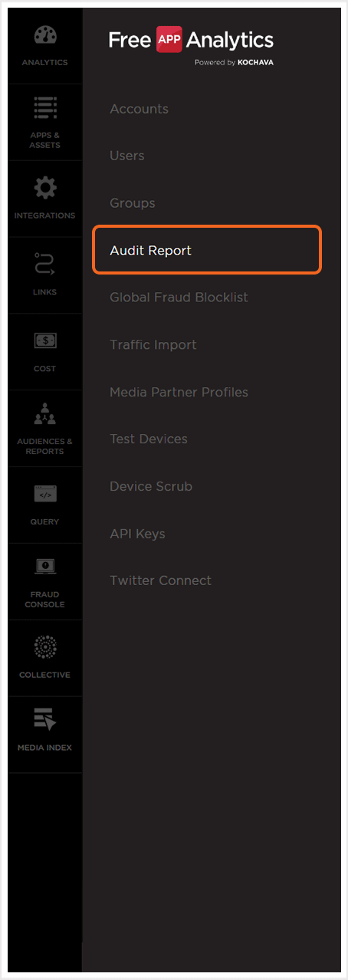
Task: Open the Query code icon
Action: click(x=44, y=495)
